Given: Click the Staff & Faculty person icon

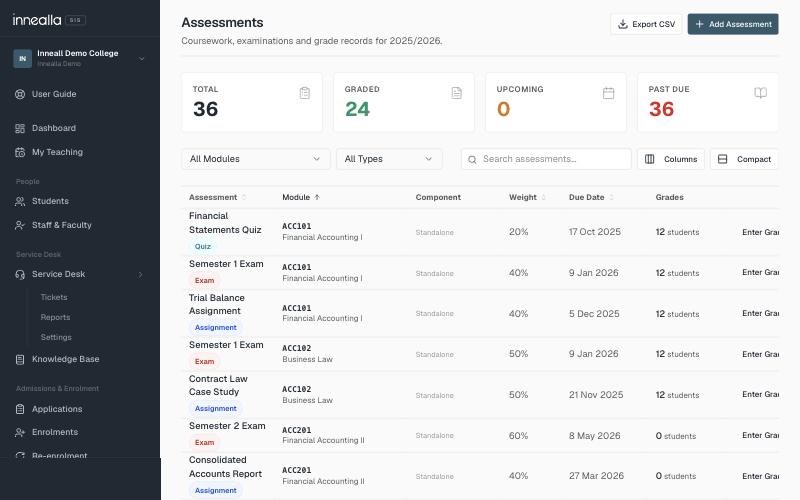Looking at the screenshot, I should (x=20, y=225).
